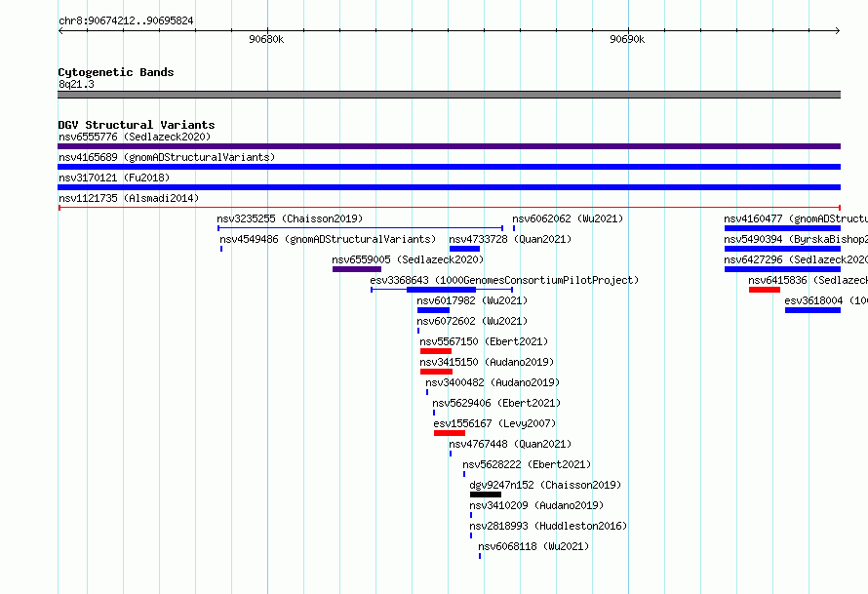The image size is (868, 594).
Task: Click the blue nsv4165689 variant bar
Action: [x=449, y=167]
